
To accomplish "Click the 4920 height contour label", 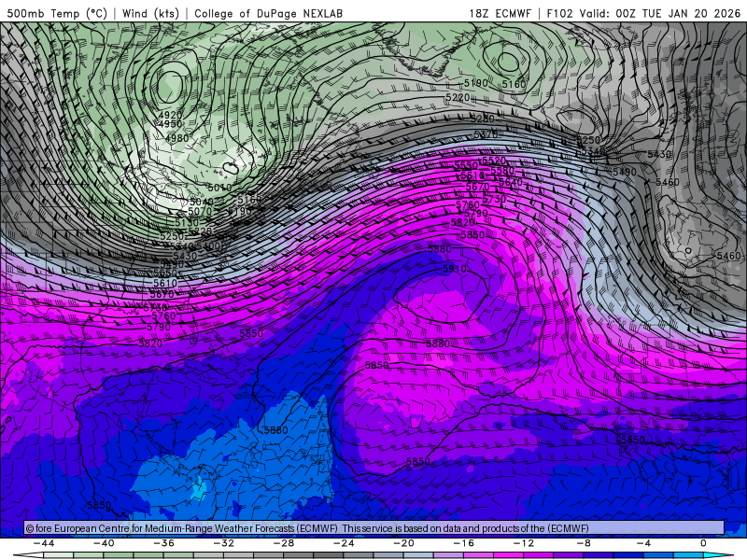I will (x=170, y=115).
